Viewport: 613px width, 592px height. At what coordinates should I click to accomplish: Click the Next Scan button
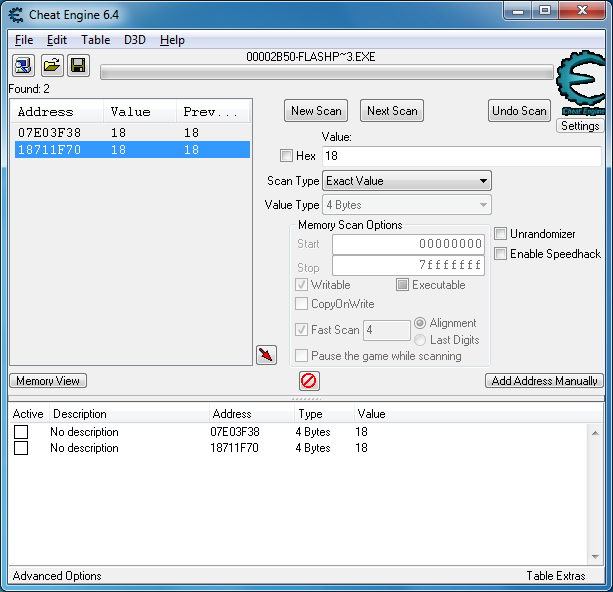[392, 111]
